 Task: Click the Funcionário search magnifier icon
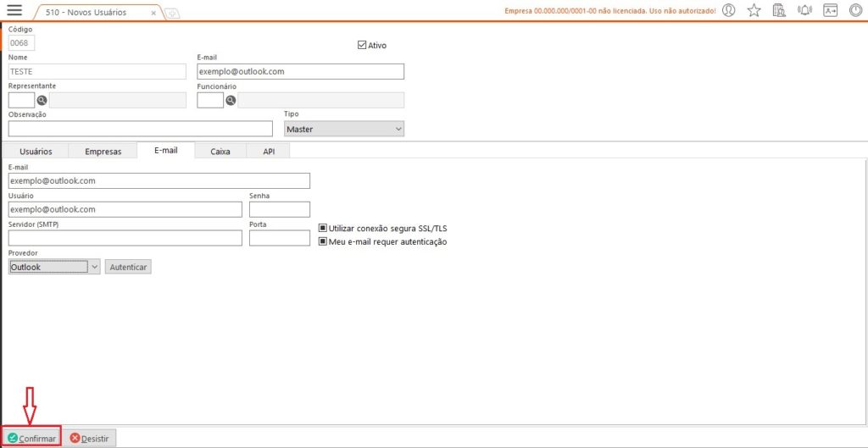click(231, 100)
